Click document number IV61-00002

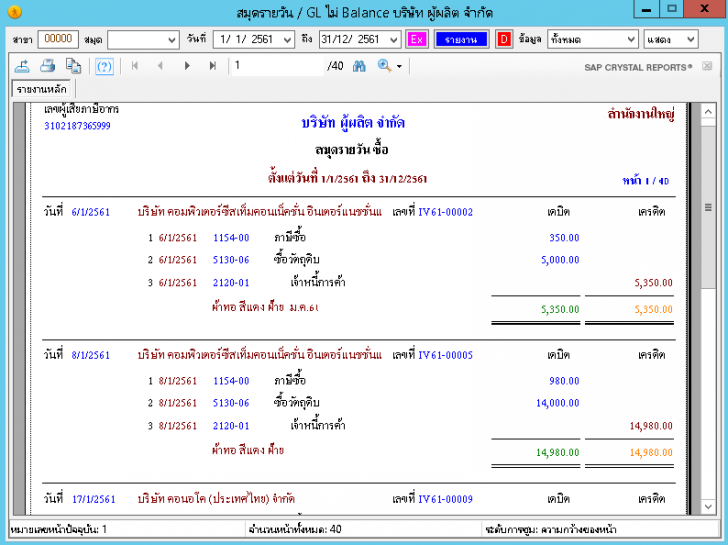click(x=445, y=212)
